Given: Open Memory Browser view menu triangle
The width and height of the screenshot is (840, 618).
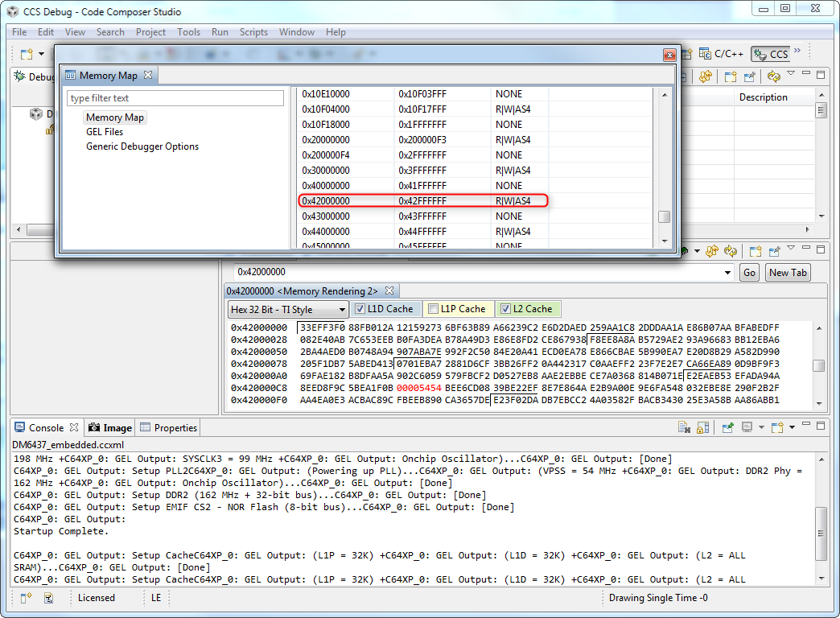Looking at the screenshot, I should pos(791,248).
